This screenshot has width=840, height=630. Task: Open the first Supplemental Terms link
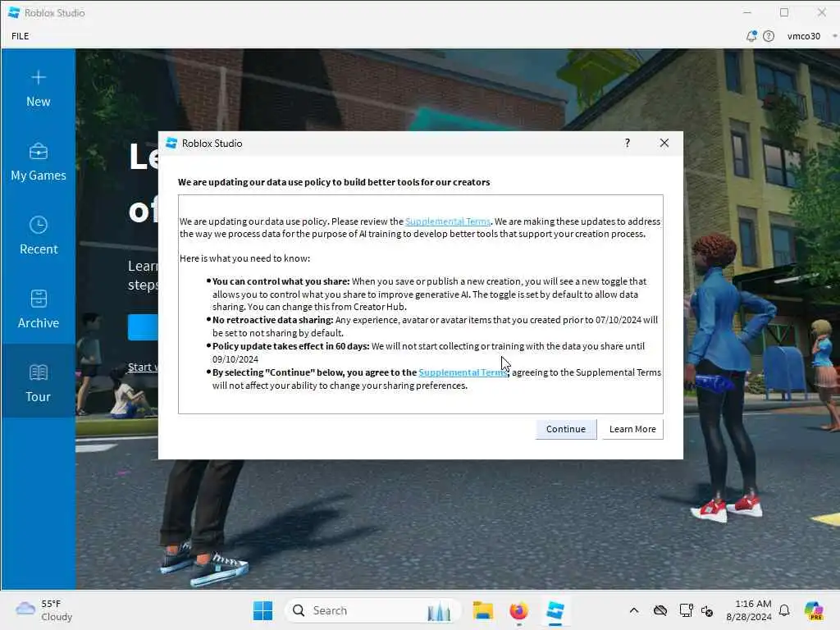[x=447, y=221]
